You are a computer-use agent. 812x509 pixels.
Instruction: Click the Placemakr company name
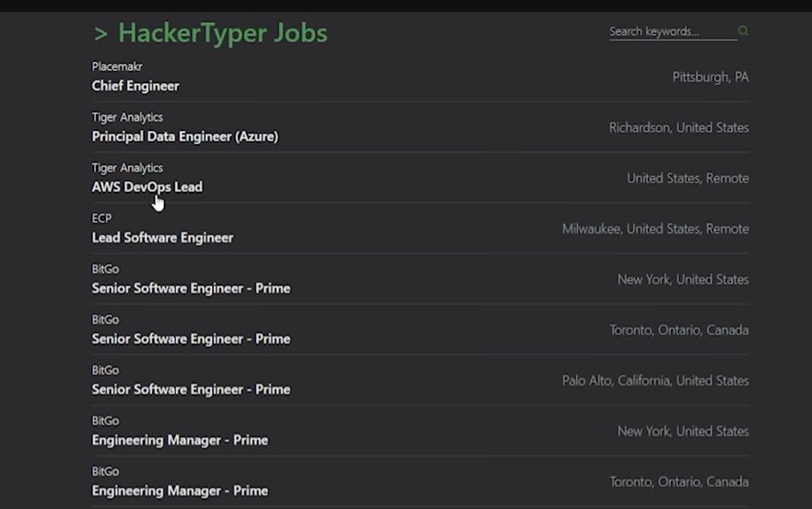[x=117, y=66]
